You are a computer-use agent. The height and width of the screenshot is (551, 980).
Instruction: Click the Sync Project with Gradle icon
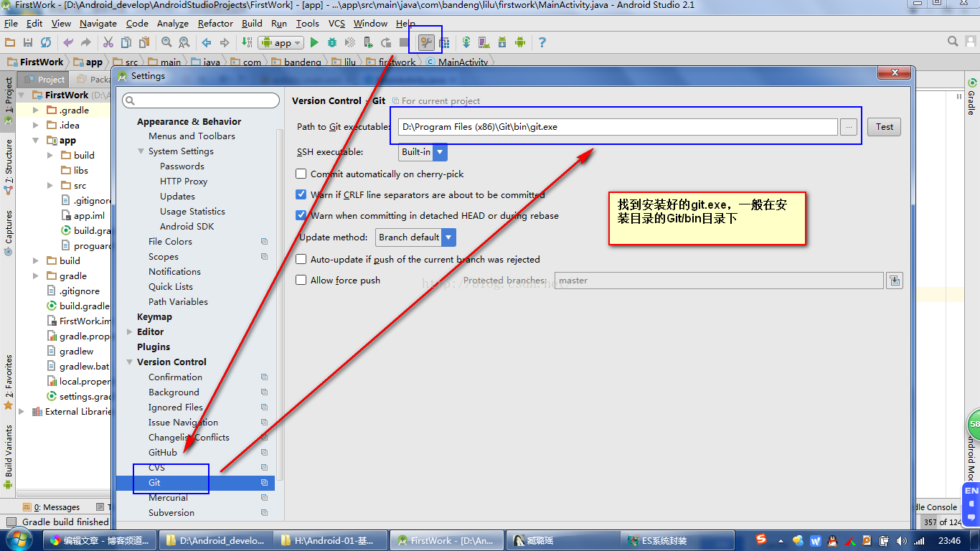(x=466, y=42)
